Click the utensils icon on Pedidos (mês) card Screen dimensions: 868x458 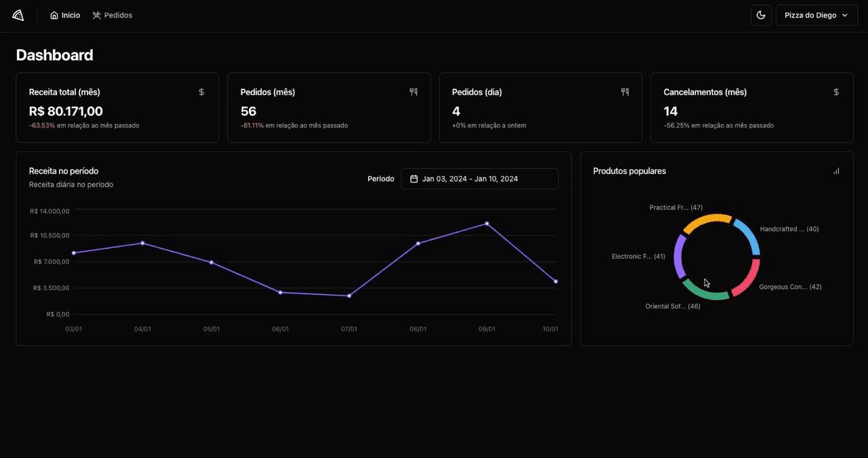click(x=413, y=92)
